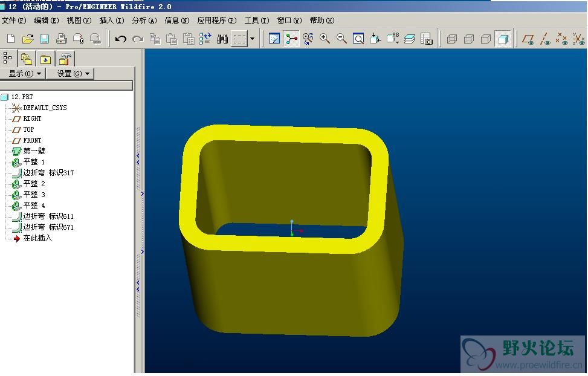Click the New file icon
The width and height of the screenshot is (588, 376).
[x=11, y=39]
